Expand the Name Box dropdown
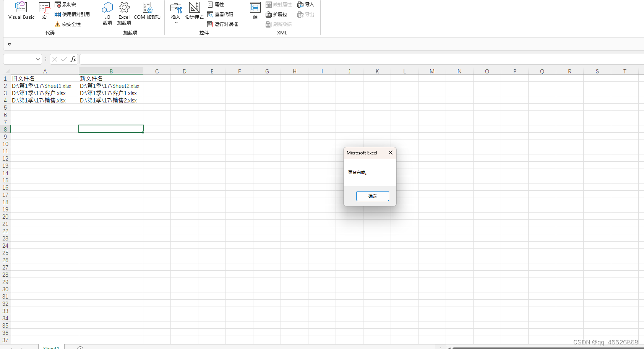644x349 pixels. [38, 59]
